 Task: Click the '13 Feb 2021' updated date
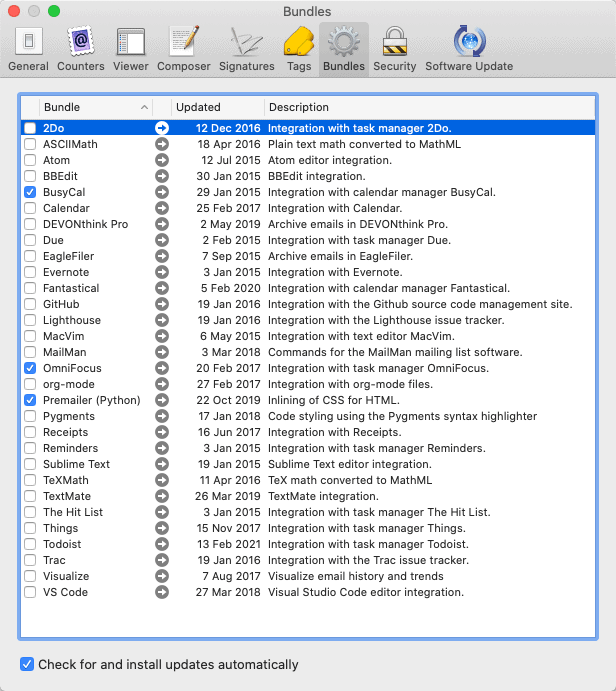pyautogui.click(x=229, y=544)
